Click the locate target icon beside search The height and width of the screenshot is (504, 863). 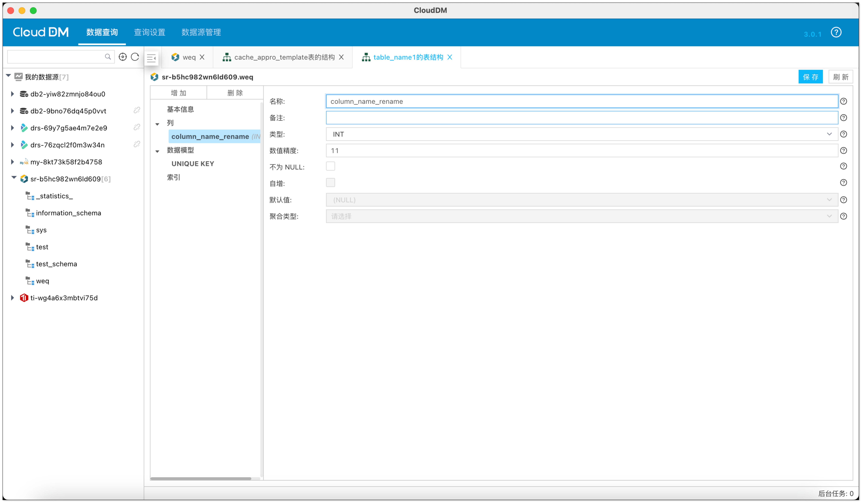coord(123,57)
